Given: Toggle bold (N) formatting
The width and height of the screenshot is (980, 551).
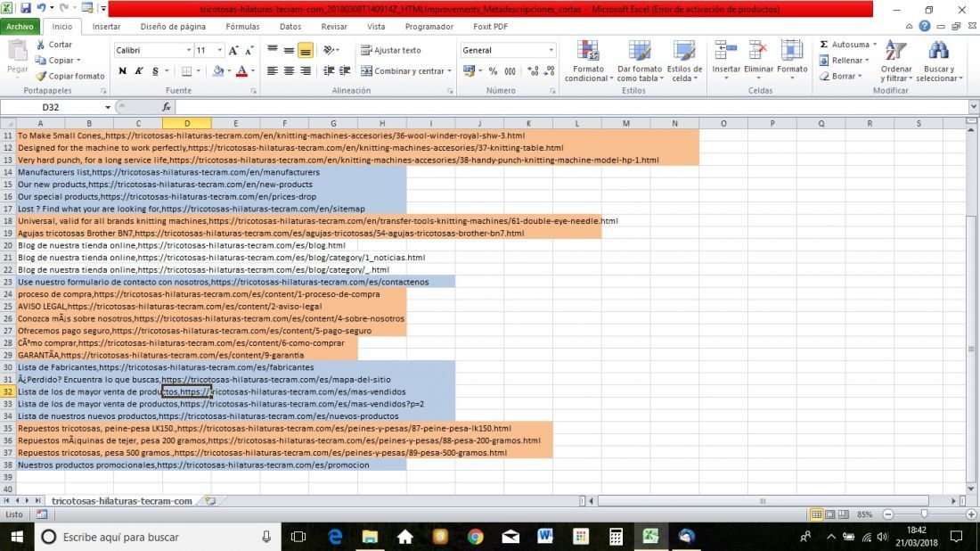Looking at the screenshot, I should (x=123, y=70).
